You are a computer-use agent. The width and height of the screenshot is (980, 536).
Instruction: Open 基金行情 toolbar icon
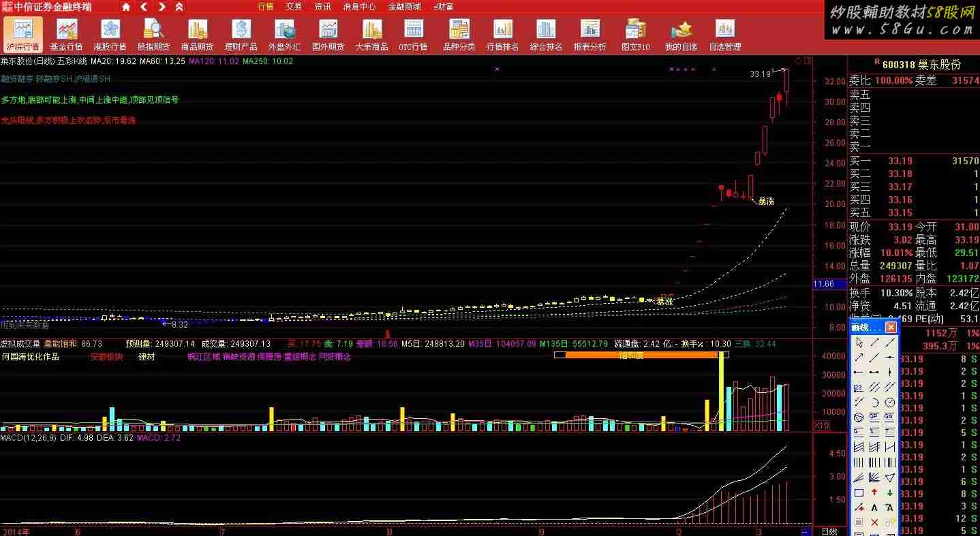pyautogui.click(x=66, y=35)
